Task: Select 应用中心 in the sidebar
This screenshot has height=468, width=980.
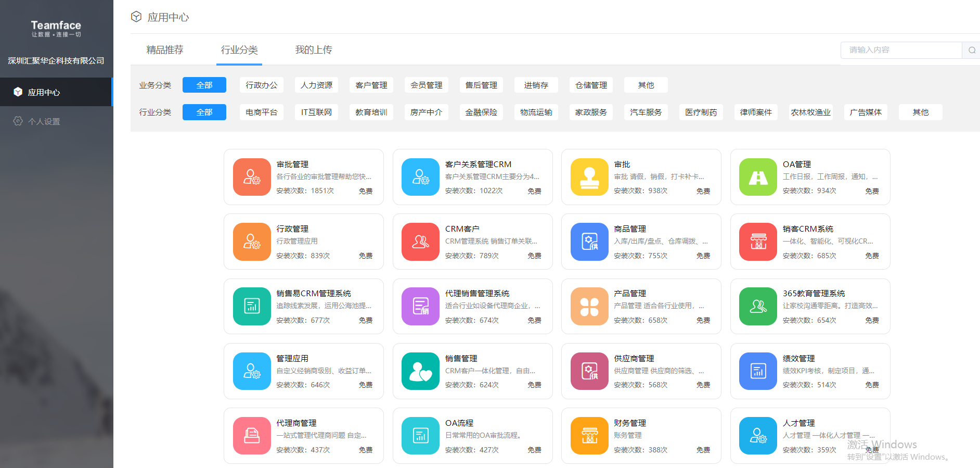Action: (44, 92)
